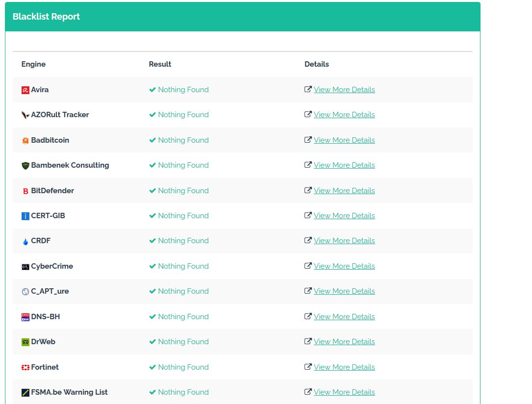Select the CRDF engine name
532x404 pixels.
click(x=41, y=241)
